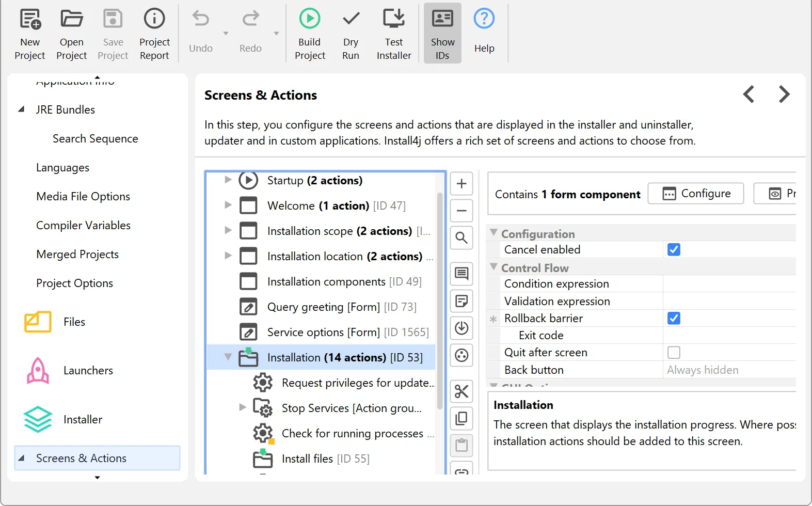Click the circular three-dot icon
This screenshot has height=506, width=812.
click(461, 355)
